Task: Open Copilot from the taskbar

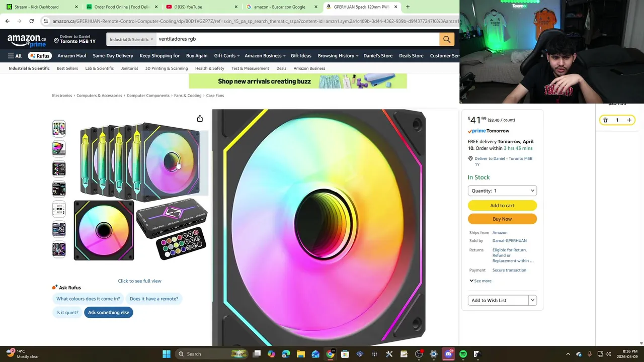Action: (271, 354)
